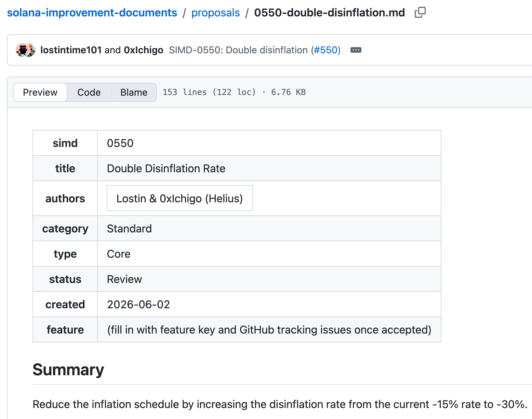Select the authors cell Lostin & 0xIchigo (Helius)
The height and width of the screenshot is (419, 532).
click(179, 198)
